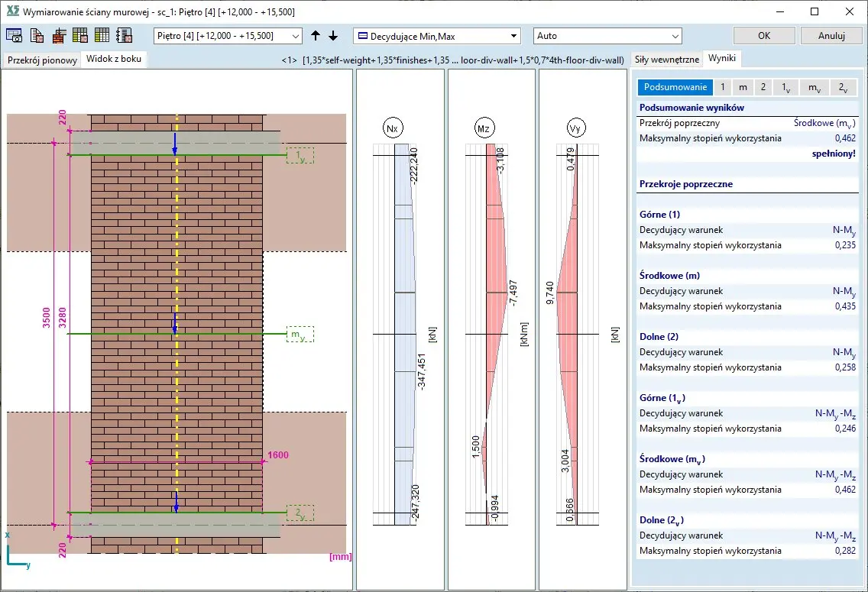The width and height of the screenshot is (868, 592).
Task: Go to lower storey with down arrow
Action: point(333,36)
